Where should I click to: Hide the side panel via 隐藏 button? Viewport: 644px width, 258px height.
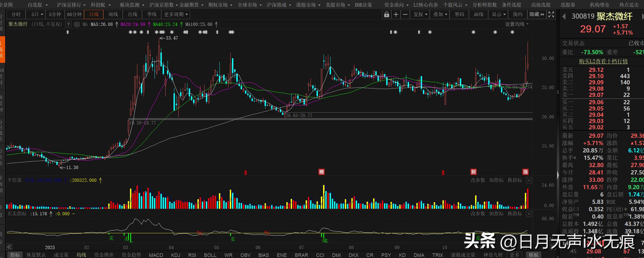537,14
